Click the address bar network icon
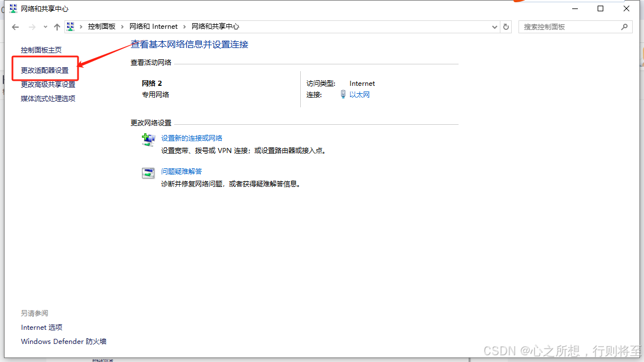Viewport: 644px width, 362px height. point(71,27)
